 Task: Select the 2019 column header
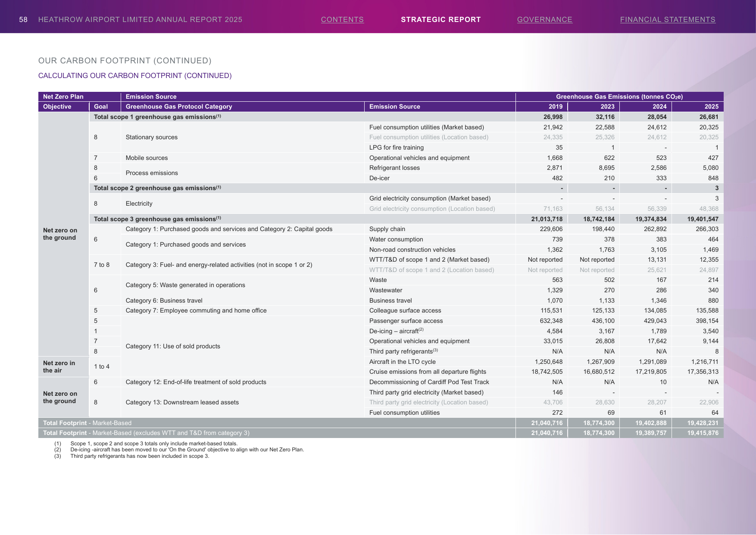pyautogui.click(x=556, y=106)
